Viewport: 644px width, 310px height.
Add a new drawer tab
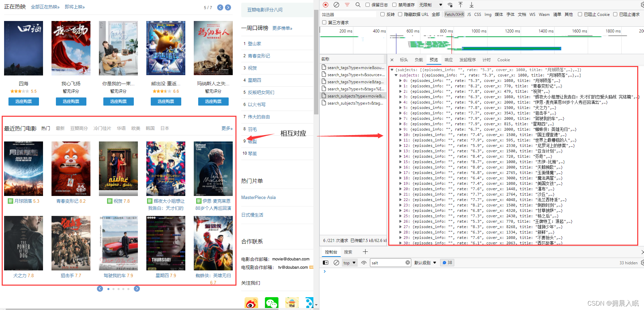tap(365, 252)
